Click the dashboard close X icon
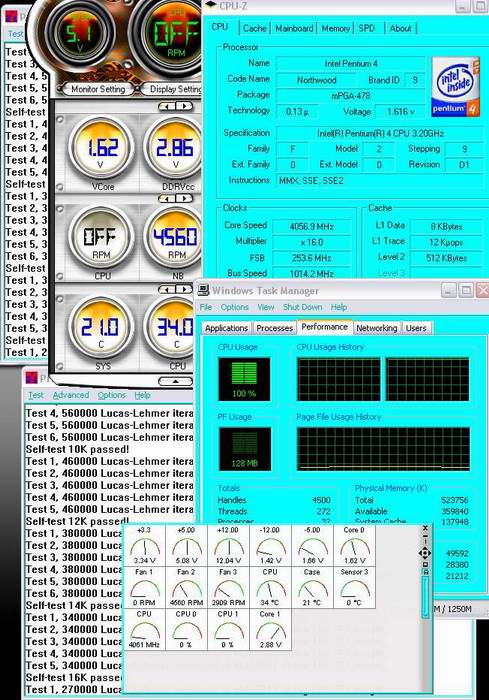489x700 pixels. click(425, 529)
